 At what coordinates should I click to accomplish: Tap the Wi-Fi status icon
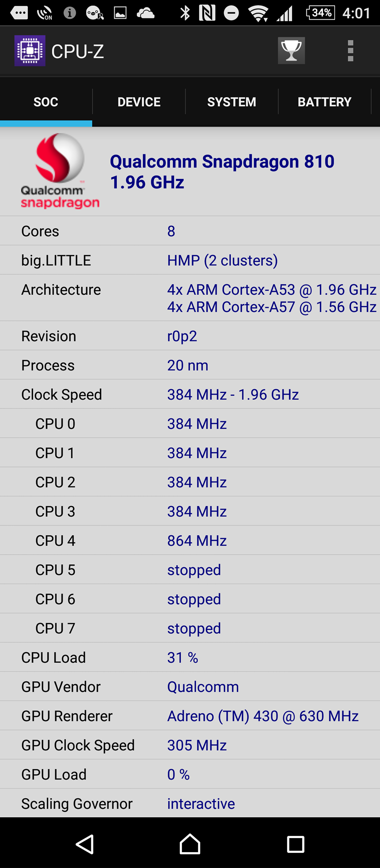[x=258, y=13]
